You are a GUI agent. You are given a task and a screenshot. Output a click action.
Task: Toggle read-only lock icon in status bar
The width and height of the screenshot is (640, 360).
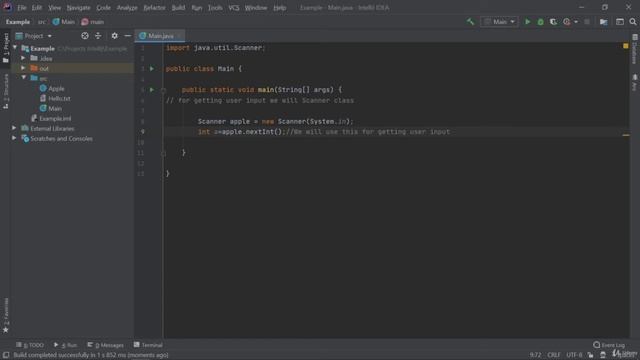click(591, 355)
